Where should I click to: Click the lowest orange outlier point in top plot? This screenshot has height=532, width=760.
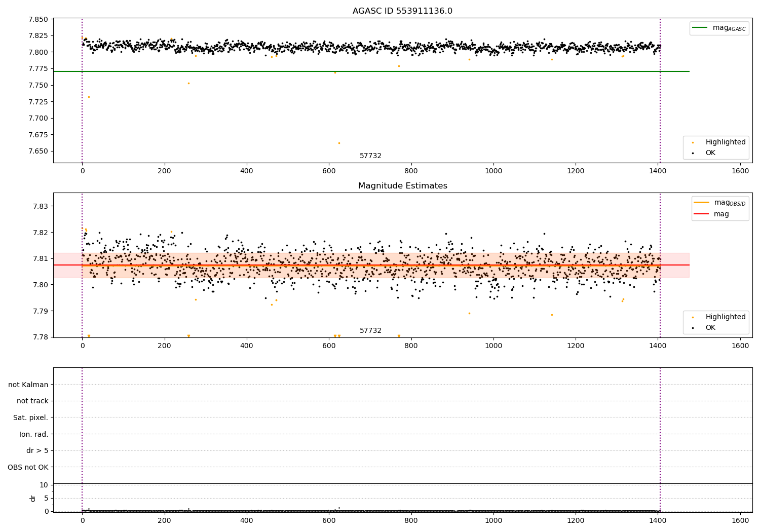point(339,143)
